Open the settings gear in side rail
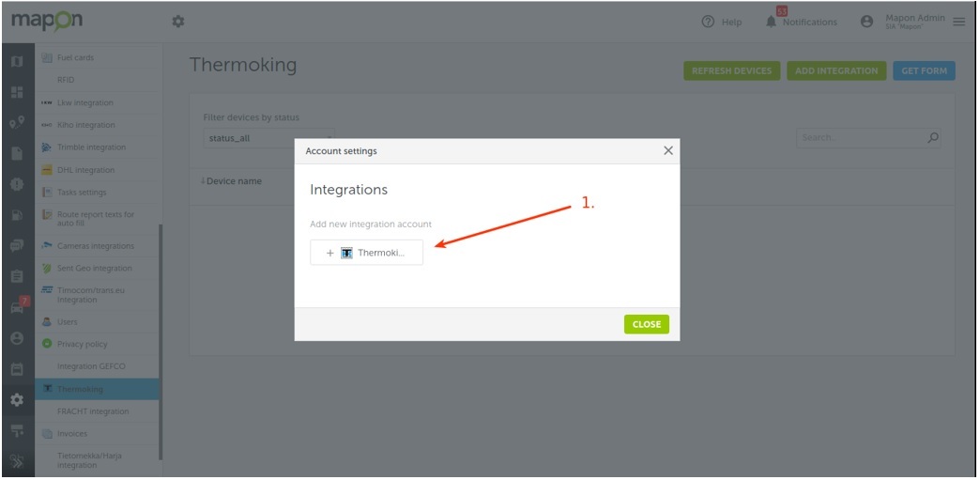Screen dimensions: 980x480 click(17, 400)
